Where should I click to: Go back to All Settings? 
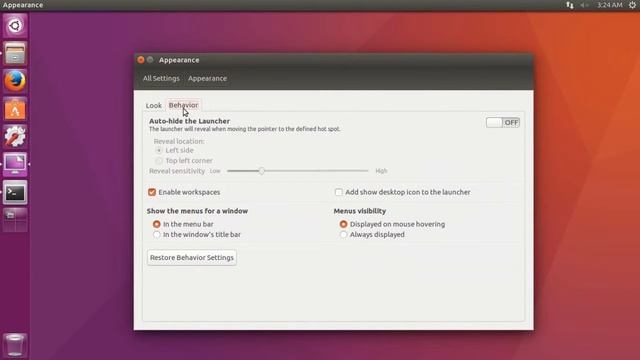[x=161, y=78]
